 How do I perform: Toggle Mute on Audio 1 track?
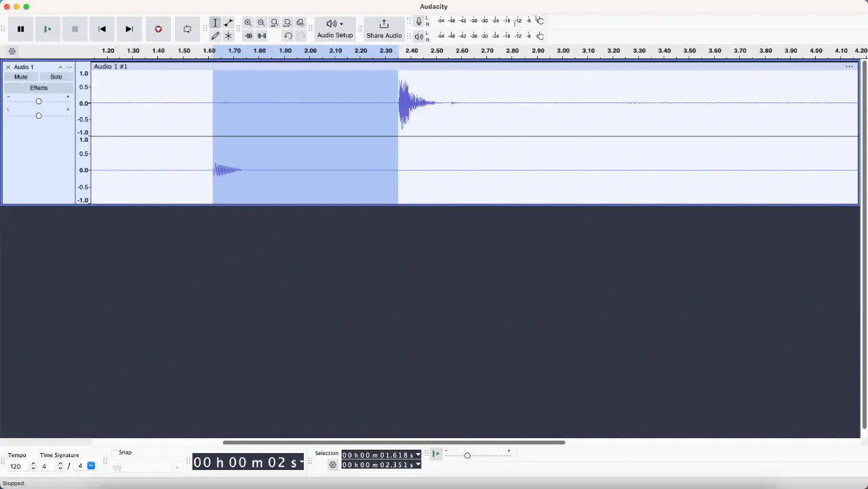point(21,77)
